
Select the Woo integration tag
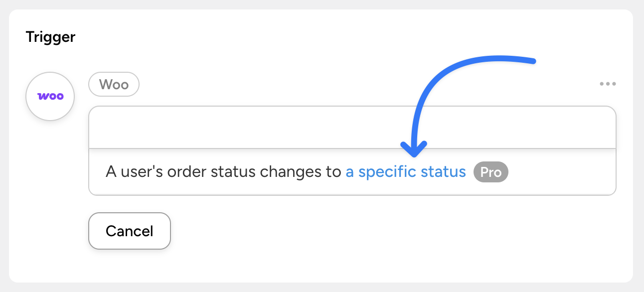coord(114,85)
